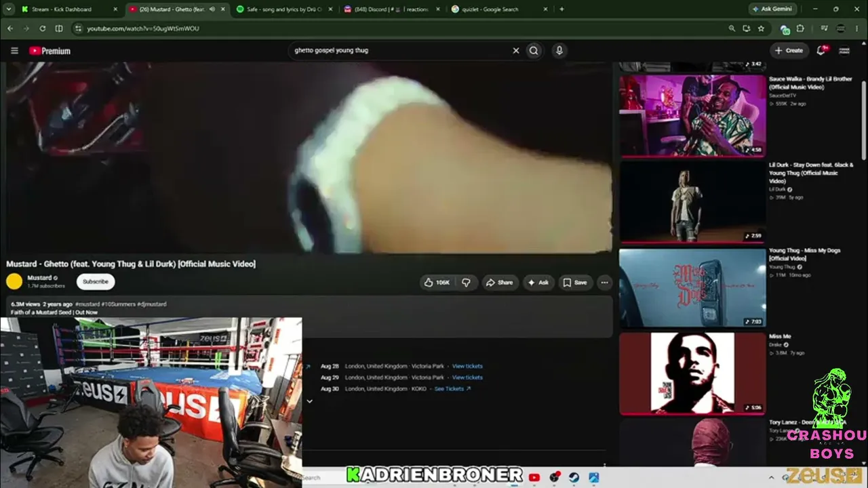Screen dimensions: 868x488
Task: Click View tickets for Aug 29
Action: pyautogui.click(x=467, y=378)
